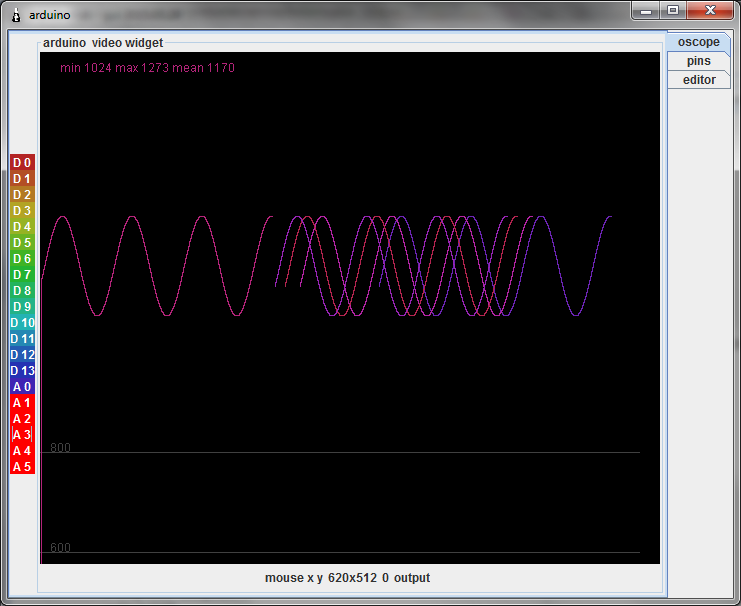Choose the A 5 analog pin
This screenshot has width=741, height=606.
click(x=22, y=467)
